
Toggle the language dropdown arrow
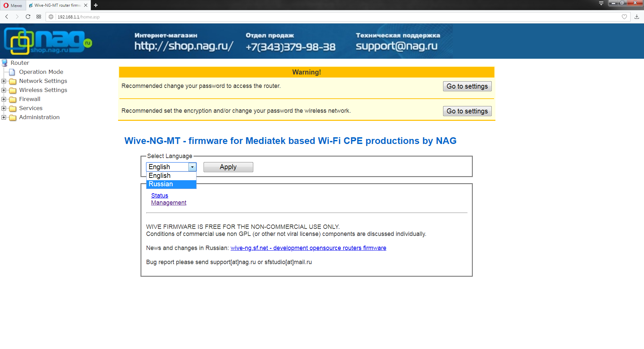(x=192, y=167)
